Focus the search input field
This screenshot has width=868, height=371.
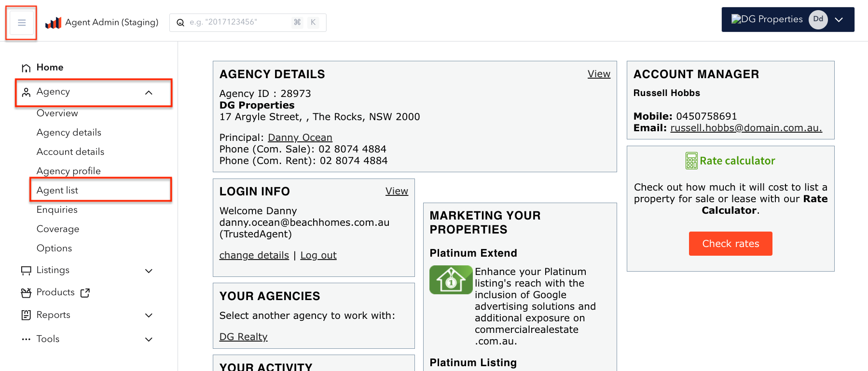[x=239, y=23]
